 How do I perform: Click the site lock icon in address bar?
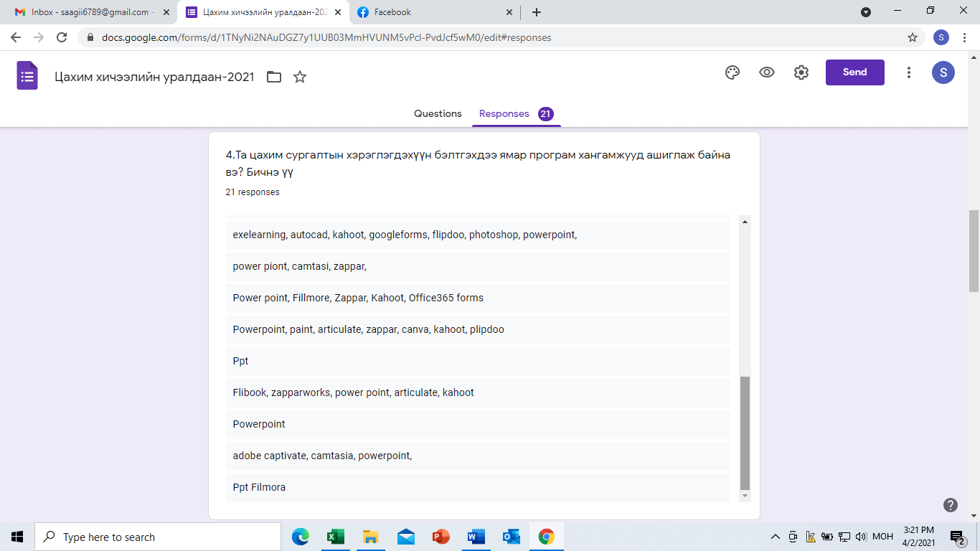tap(90, 37)
